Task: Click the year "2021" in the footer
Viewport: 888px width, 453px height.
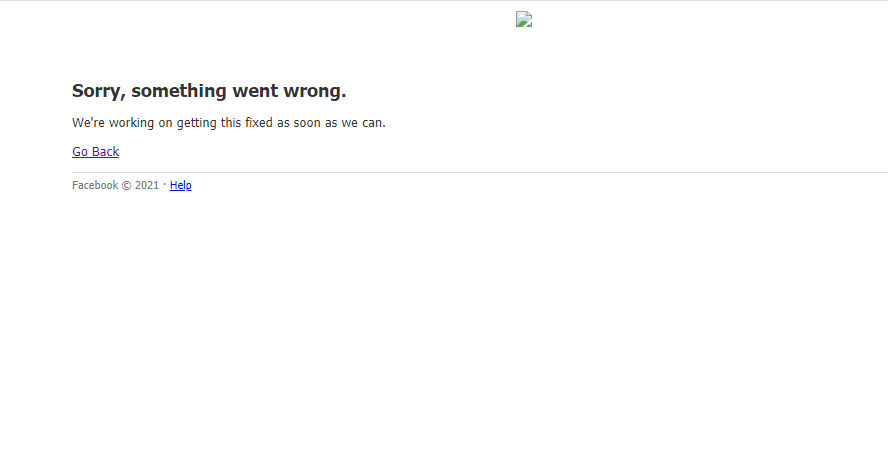Action: point(147,185)
